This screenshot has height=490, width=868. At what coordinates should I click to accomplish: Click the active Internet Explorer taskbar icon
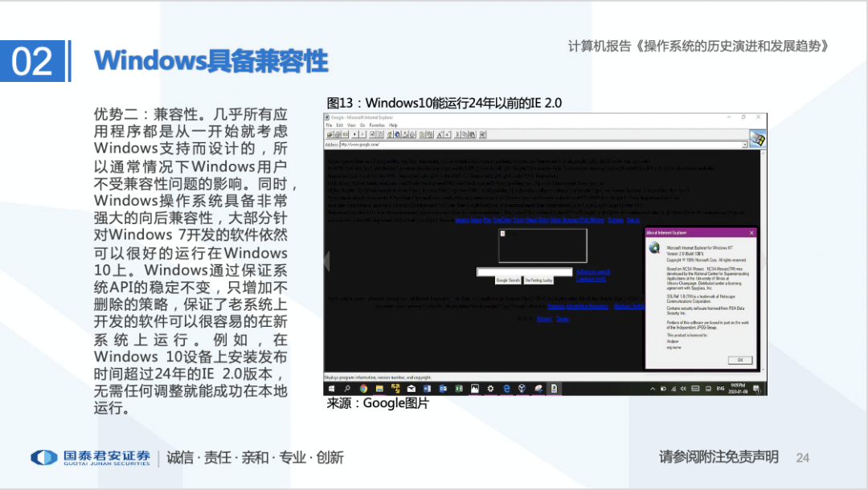(x=555, y=389)
